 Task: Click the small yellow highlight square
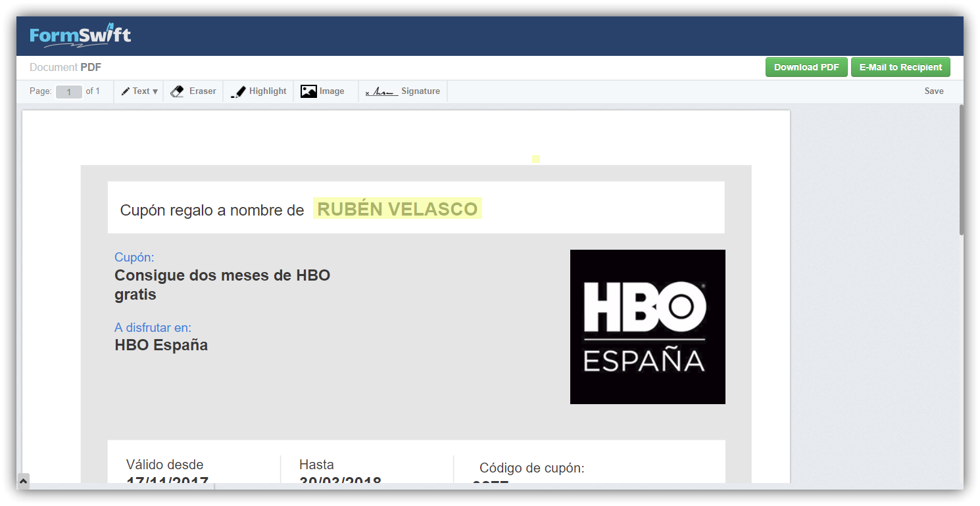536,158
